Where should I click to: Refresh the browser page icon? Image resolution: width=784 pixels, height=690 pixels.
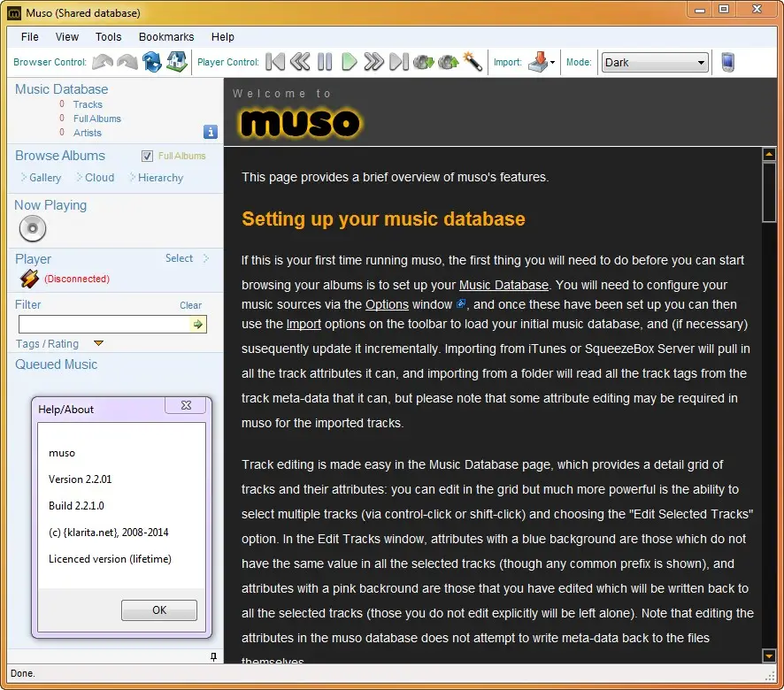152,62
